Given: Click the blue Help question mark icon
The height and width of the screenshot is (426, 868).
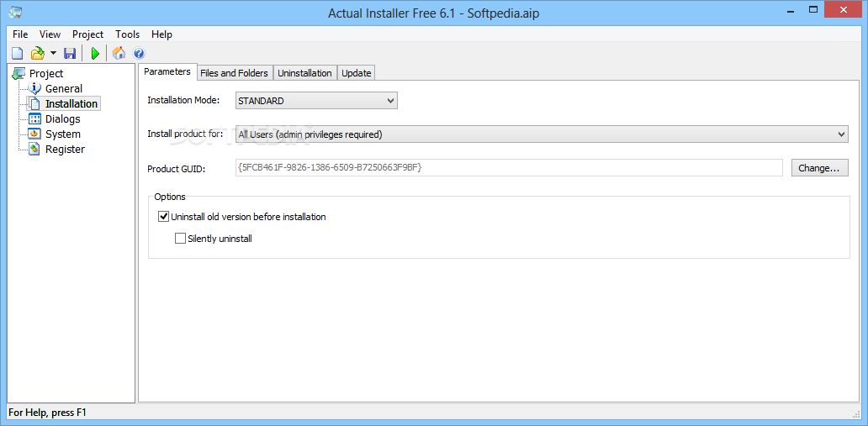Looking at the screenshot, I should click(x=139, y=53).
